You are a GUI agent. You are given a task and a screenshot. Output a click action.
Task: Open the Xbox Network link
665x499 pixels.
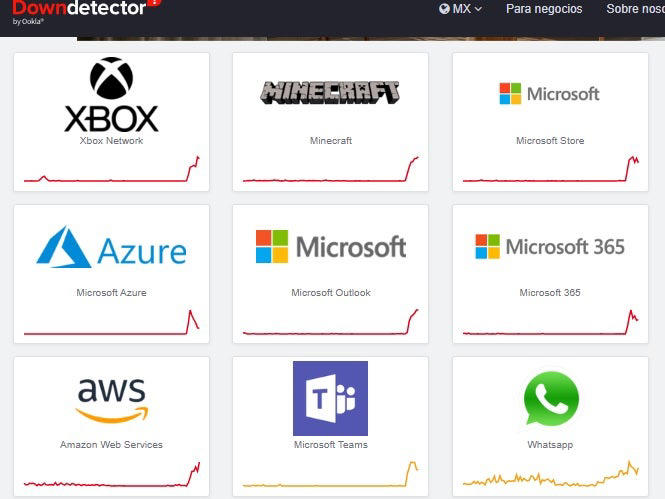[x=112, y=141]
